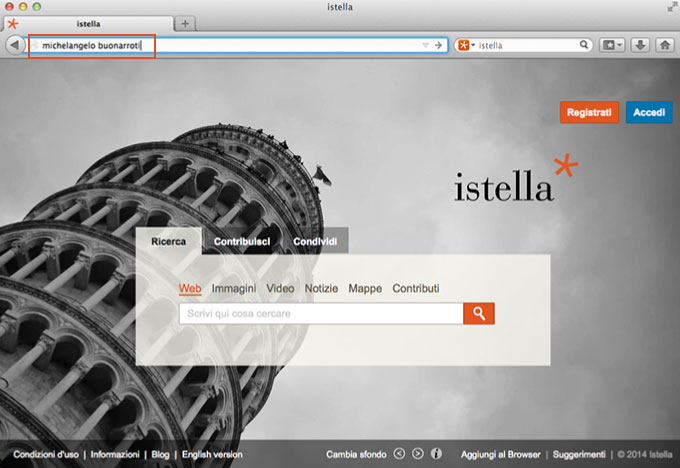Click the 'Scrivi qui cosa cercare' field

[321, 313]
